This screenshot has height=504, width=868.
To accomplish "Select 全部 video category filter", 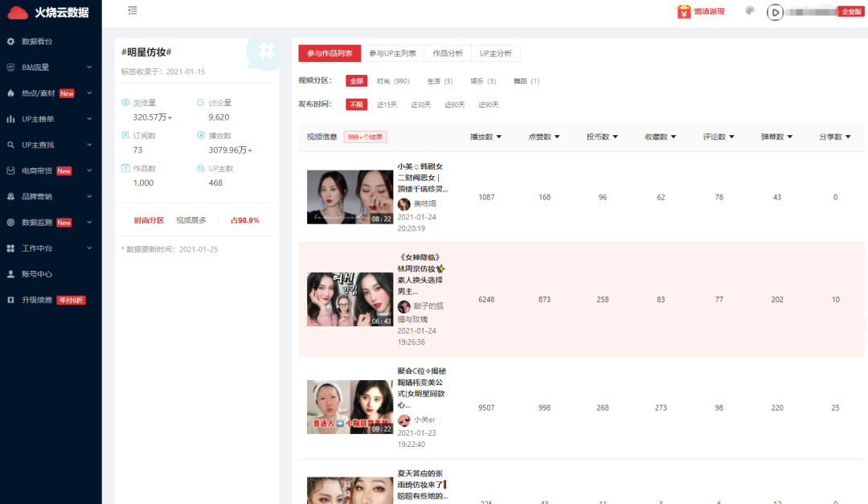I will point(357,81).
